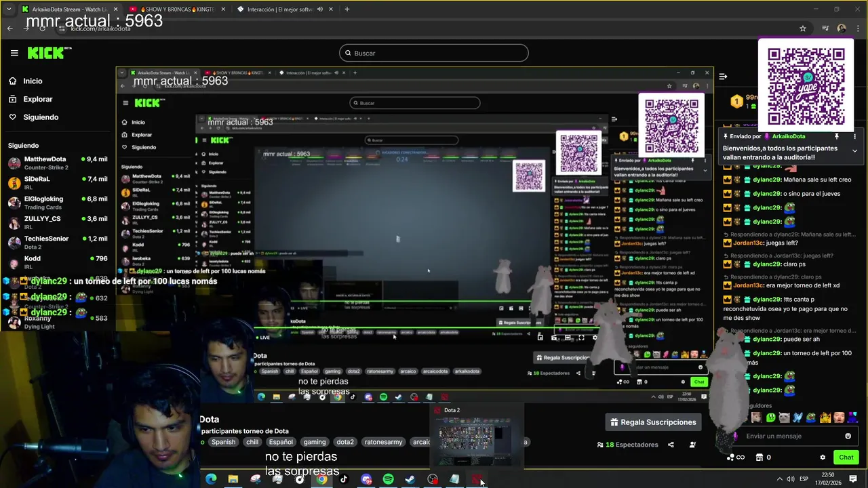
Task: Click dylanc29 in 'claro ps' message
Action: tap(767, 264)
